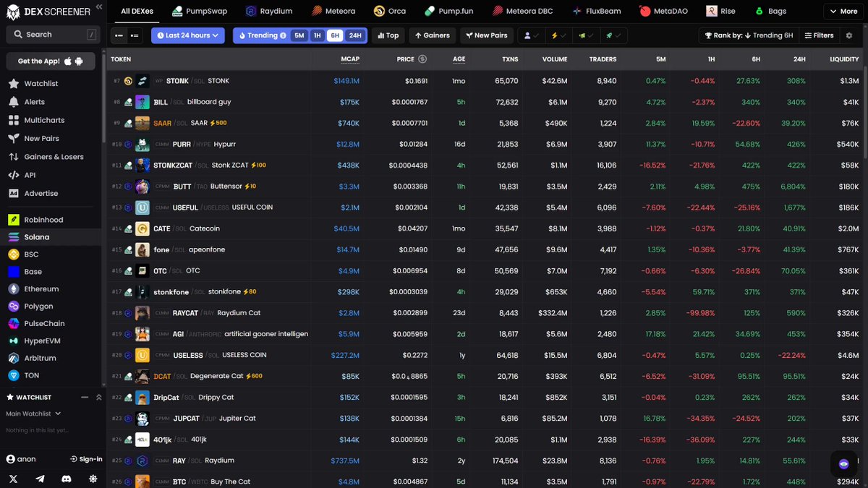Focus the Search input field
The height and width of the screenshot is (488, 868).
[52, 35]
